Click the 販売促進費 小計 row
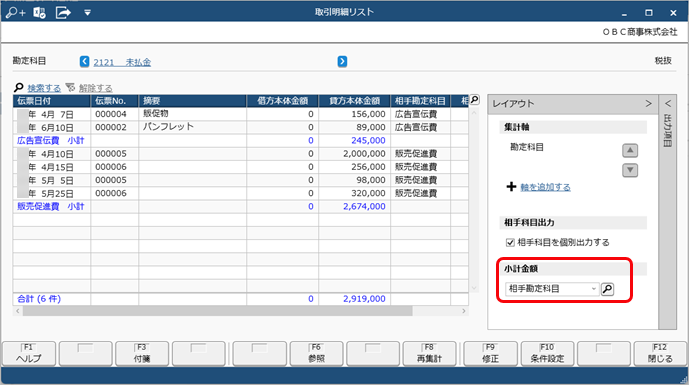 coord(240,207)
